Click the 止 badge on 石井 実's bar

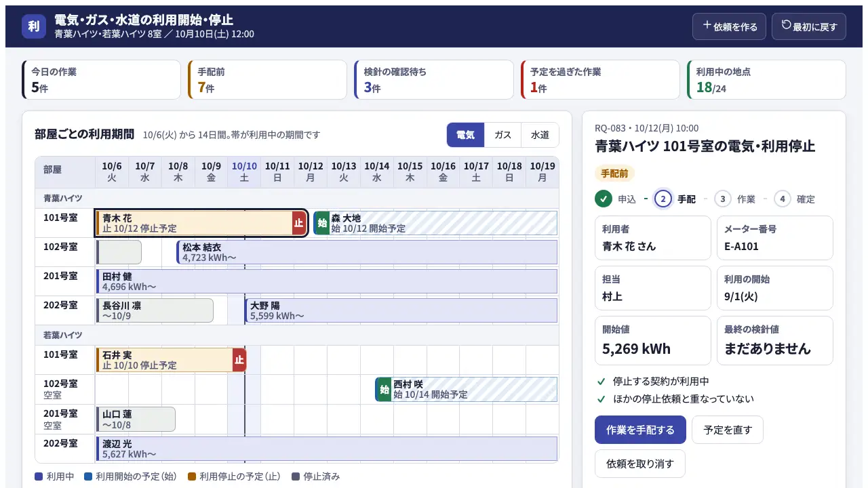[x=239, y=360]
